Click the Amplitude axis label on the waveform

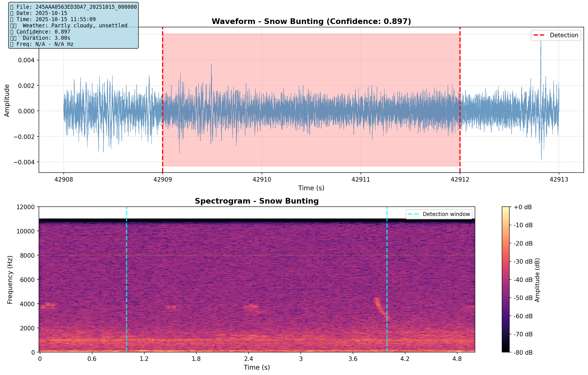7,100
